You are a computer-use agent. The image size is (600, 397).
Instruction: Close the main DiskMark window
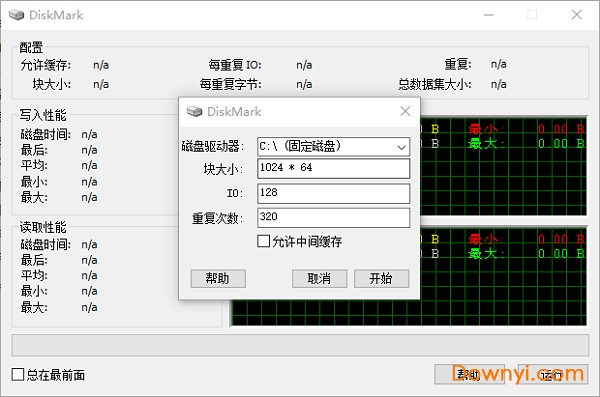pos(577,15)
